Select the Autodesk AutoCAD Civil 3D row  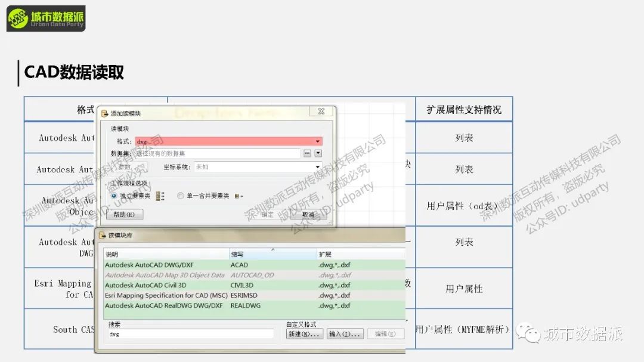[x=255, y=285]
